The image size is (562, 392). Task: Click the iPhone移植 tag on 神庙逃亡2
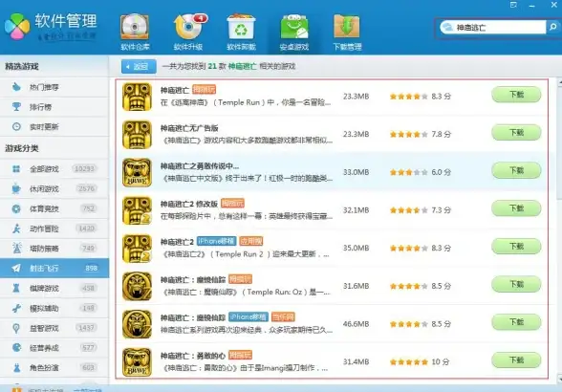pyautogui.click(x=216, y=241)
